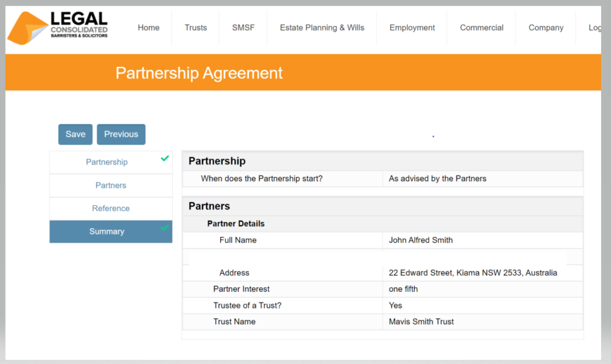
Task: Click the Save button
Action: (75, 134)
